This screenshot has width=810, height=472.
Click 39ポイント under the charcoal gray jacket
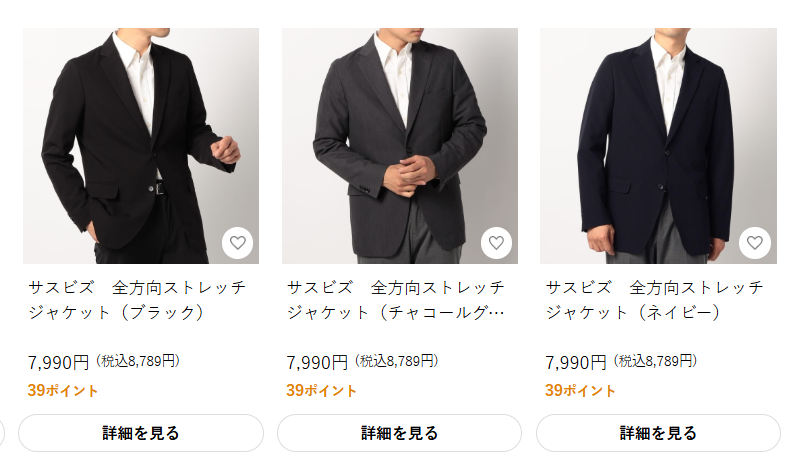coord(322,390)
